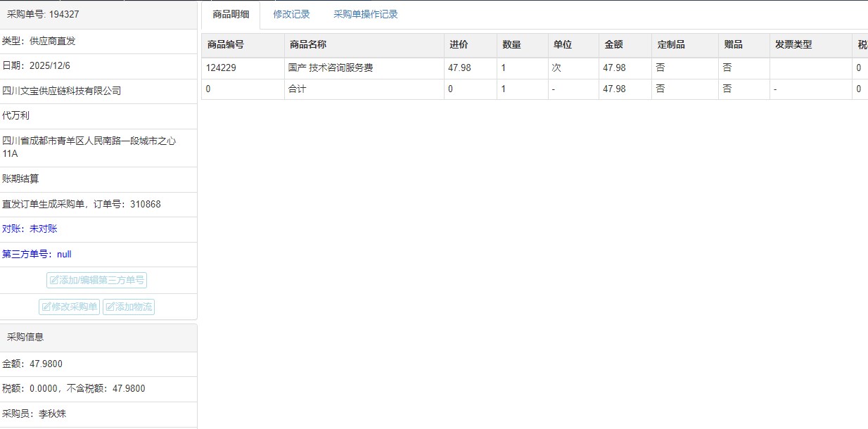The height and width of the screenshot is (429, 868).
Task: Click the 金额 column header
Action: coord(613,44)
